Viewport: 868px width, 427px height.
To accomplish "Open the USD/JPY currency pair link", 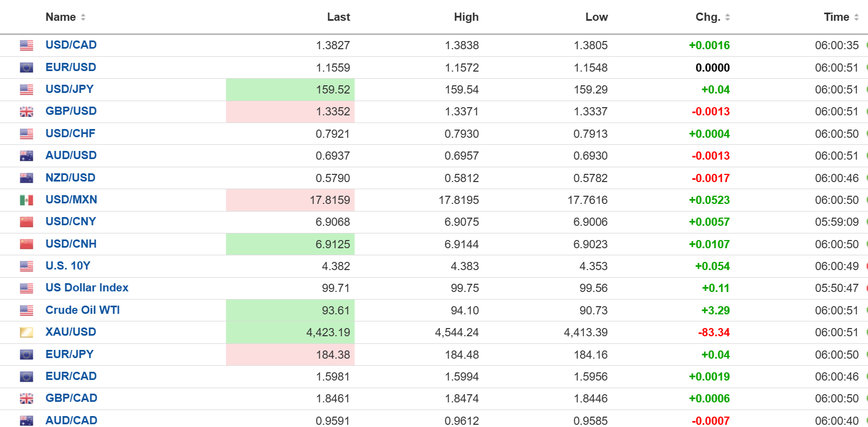I will (x=70, y=89).
